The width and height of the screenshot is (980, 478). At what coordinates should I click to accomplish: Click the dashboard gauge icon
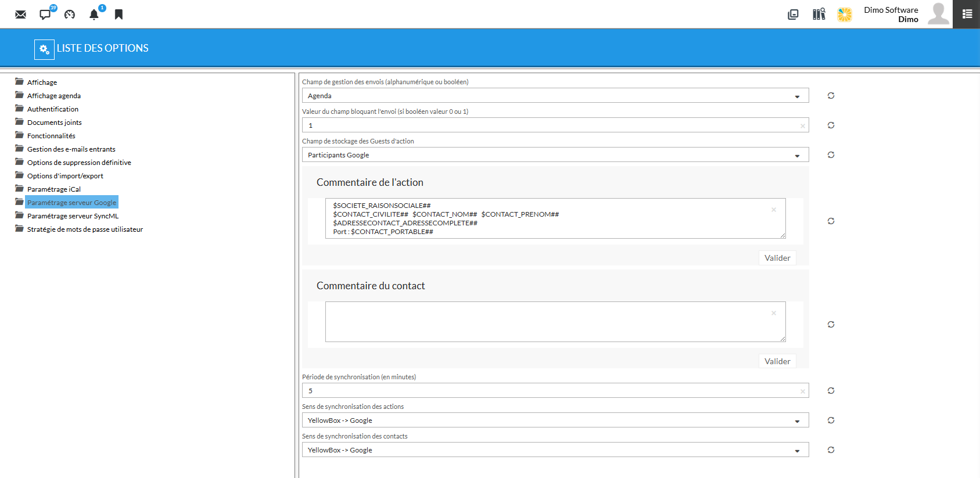pyautogui.click(x=70, y=15)
